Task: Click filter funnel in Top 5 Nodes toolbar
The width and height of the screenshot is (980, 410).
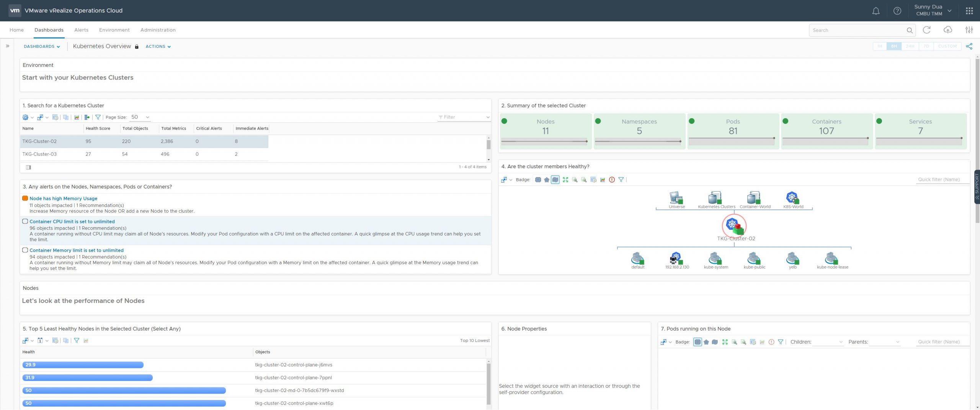Action: [77, 340]
